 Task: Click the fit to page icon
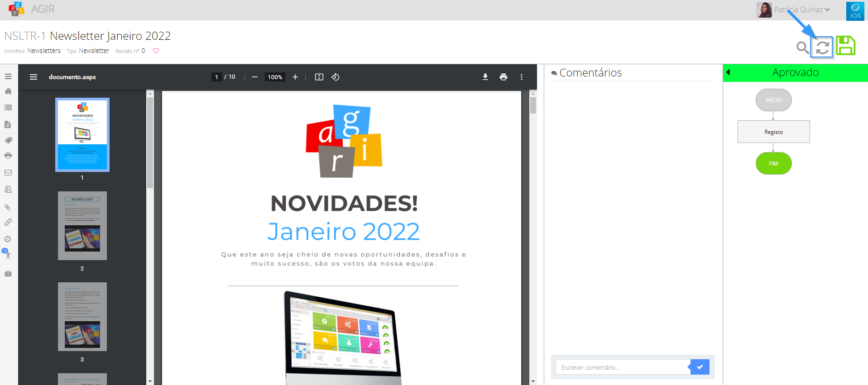coord(319,77)
